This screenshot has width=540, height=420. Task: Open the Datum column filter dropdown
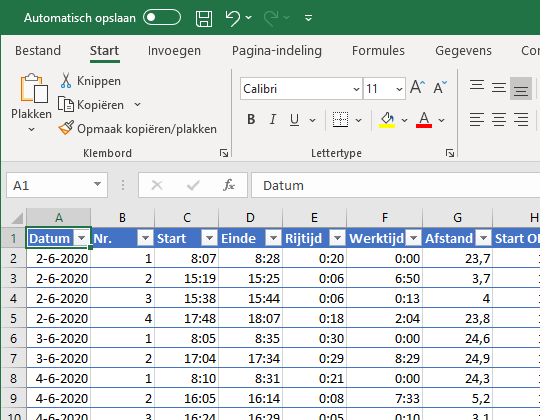click(82, 238)
